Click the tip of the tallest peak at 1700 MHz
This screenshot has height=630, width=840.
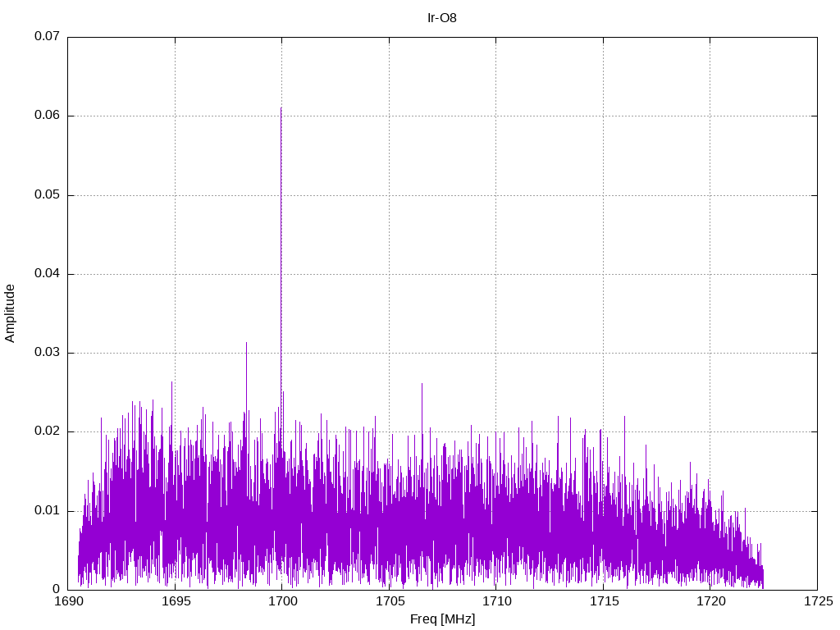tap(281, 108)
